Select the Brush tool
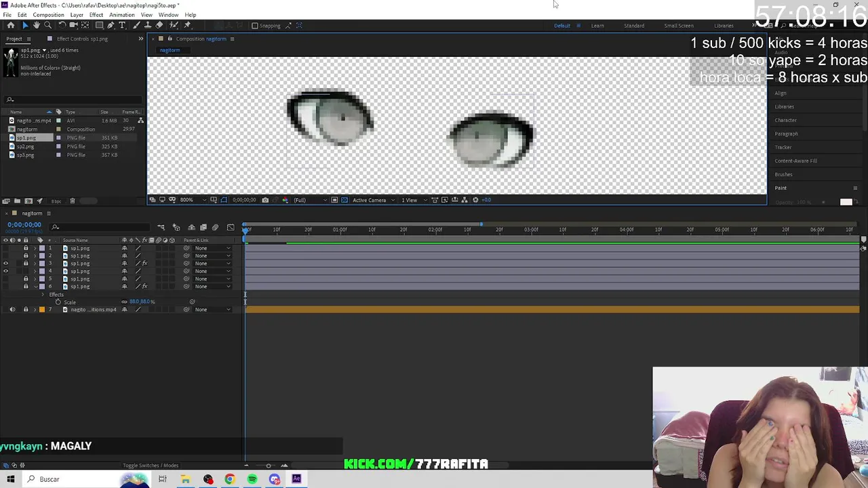This screenshot has height=488, width=868. click(x=136, y=25)
